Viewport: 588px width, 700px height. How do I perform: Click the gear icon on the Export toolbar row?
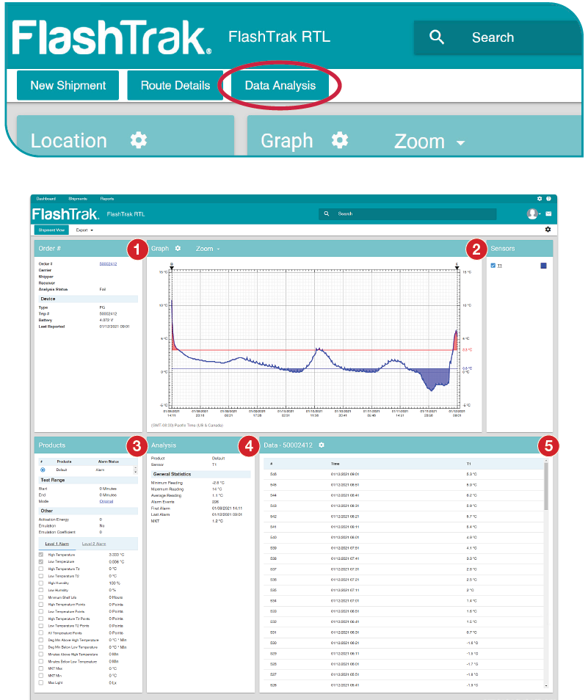(548, 230)
